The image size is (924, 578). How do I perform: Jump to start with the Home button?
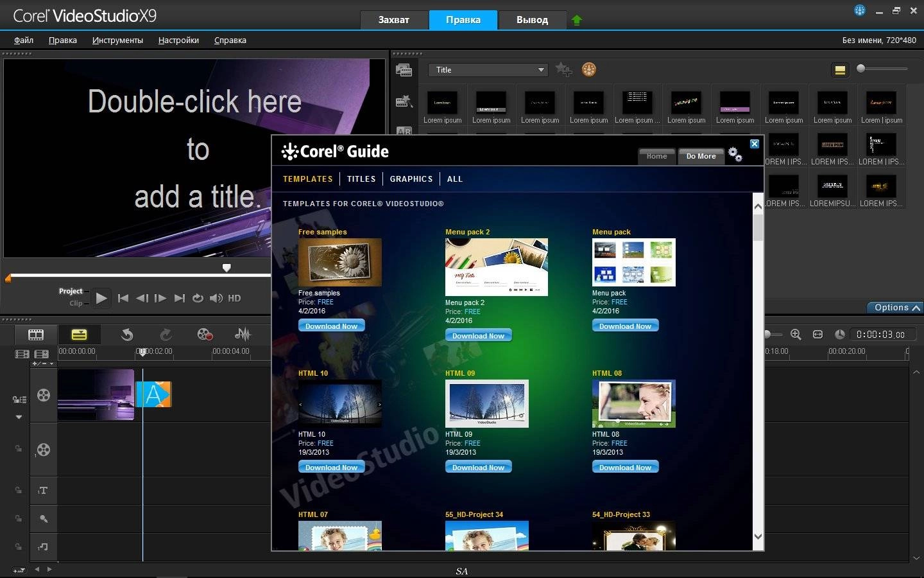pos(123,298)
